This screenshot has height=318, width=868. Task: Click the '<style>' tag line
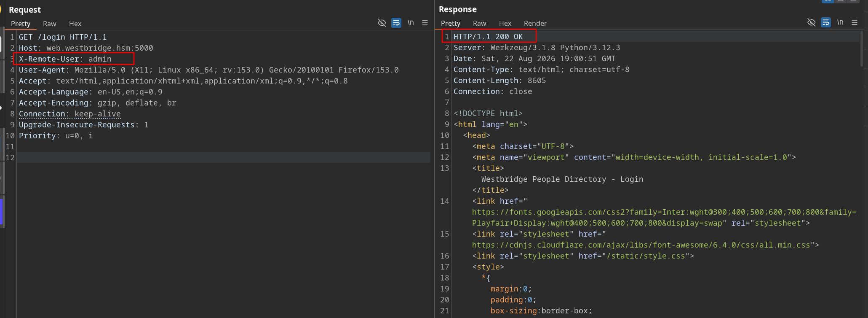click(488, 267)
